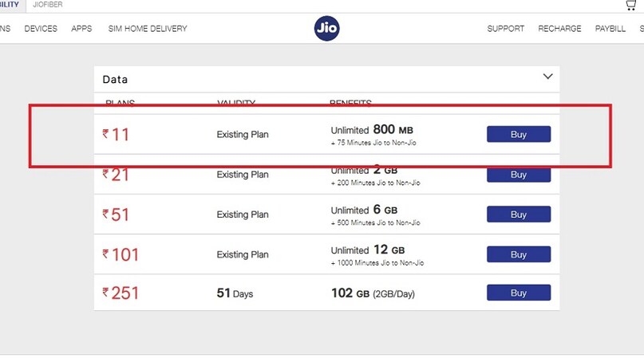Open the shopping cart icon
644x358 pixels.
tap(631, 6)
